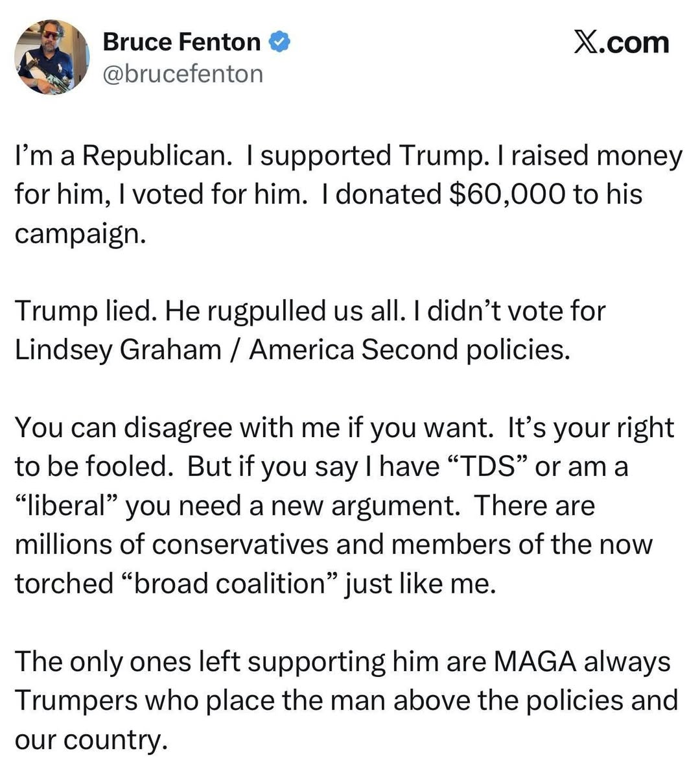Click the word "MAGA" in the last paragraph

(535, 661)
